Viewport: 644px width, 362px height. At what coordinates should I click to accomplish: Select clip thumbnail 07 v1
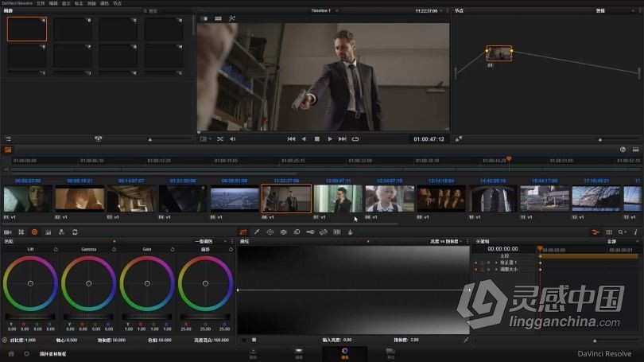point(338,199)
